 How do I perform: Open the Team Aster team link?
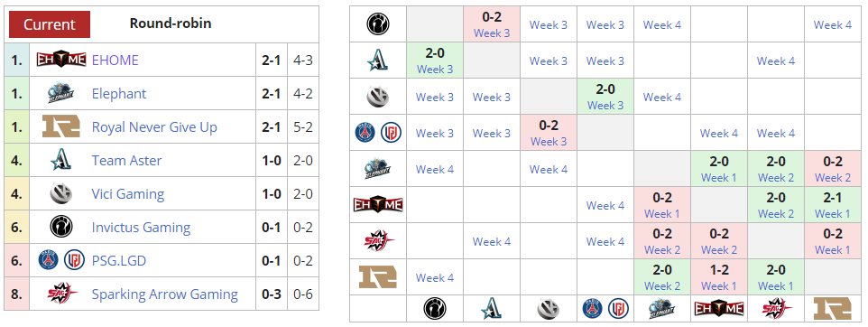pyautogui.click(x=126, y=161)
